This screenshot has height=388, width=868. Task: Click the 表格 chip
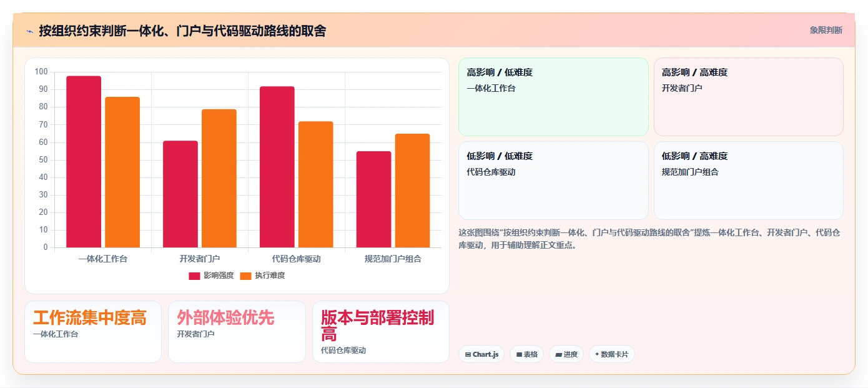pos(526,354)
